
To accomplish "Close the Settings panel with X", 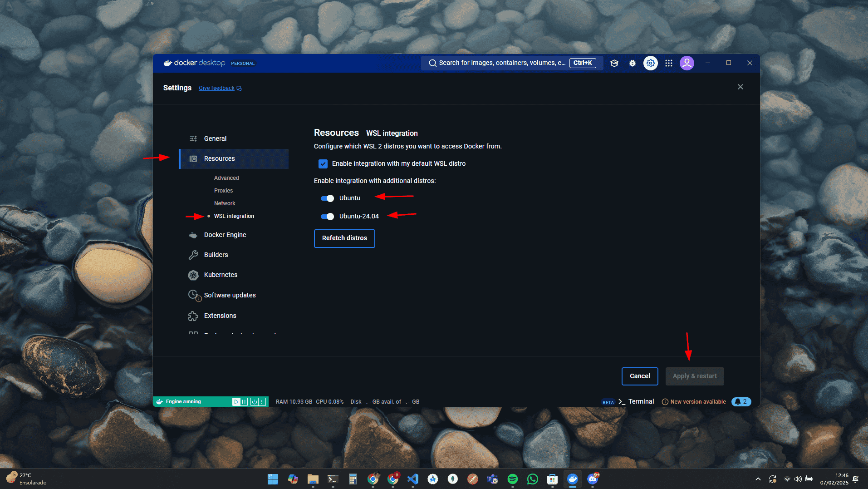I will [x=740, y=87].
